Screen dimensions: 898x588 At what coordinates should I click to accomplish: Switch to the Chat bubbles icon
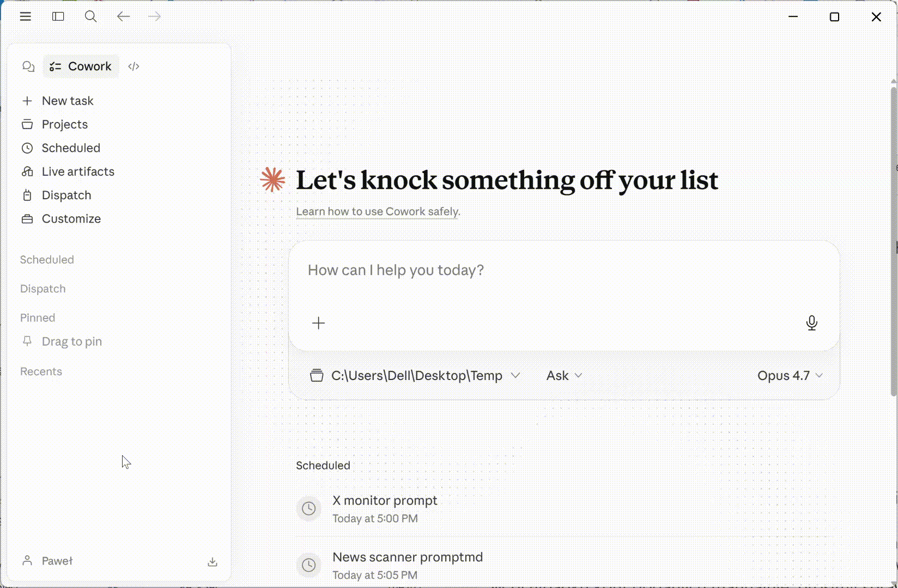28,66
